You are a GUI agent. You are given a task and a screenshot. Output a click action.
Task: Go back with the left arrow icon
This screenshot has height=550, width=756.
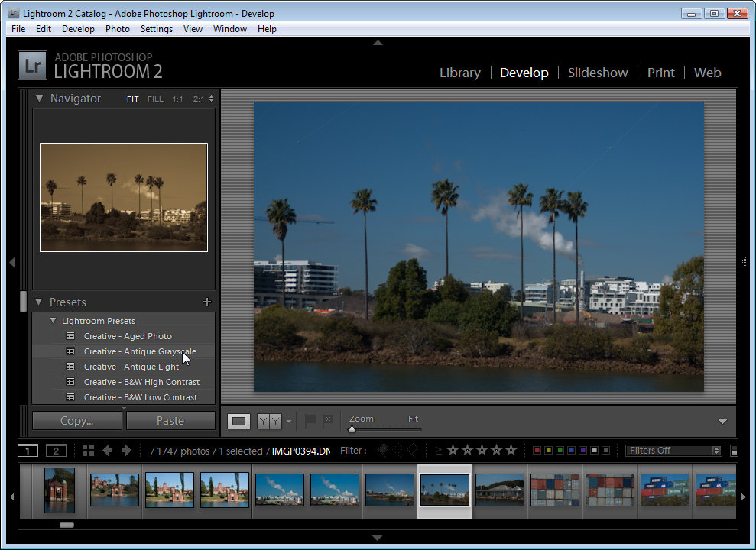(x=107, y=450)
